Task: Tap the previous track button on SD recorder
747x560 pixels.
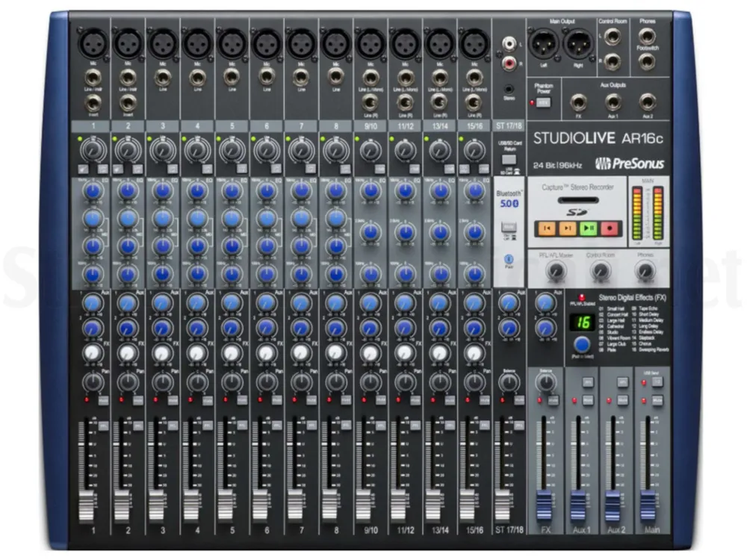Action: 547,228
